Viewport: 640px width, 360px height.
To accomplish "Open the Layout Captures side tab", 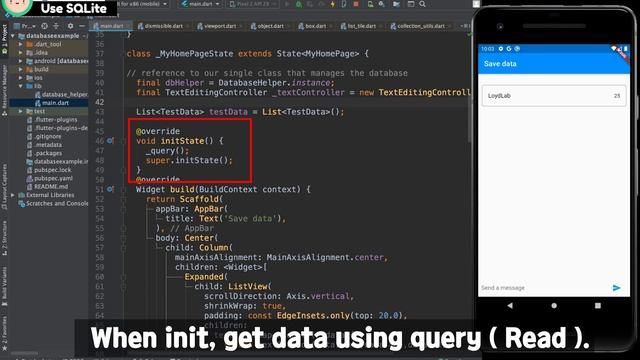I will pyautogui.click(x=4, y=187).
